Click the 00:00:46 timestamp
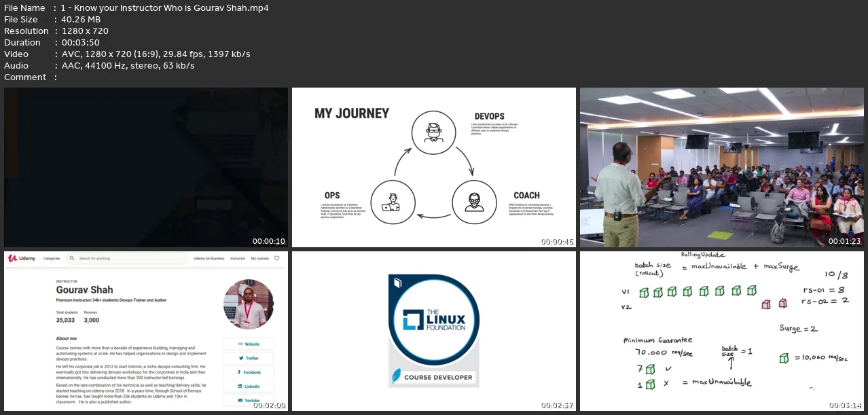The image size is (868, 415). click(x=558, y=241)
